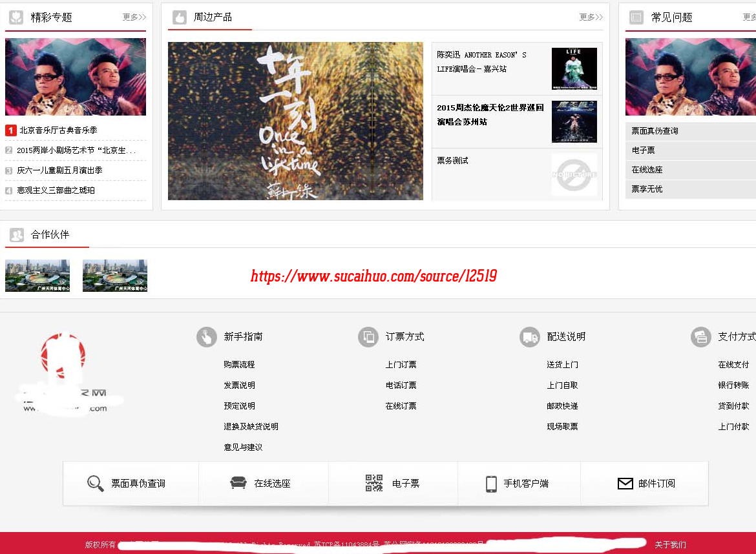Open the 庆六一儿童剧五月演出季 link
The image size is (756, 554).
[x=59, y=170]
